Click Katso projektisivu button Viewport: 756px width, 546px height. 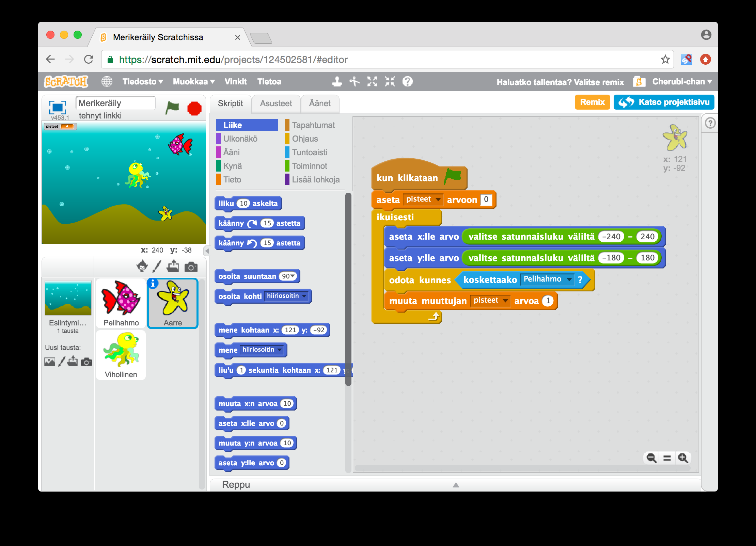(664, 102)
